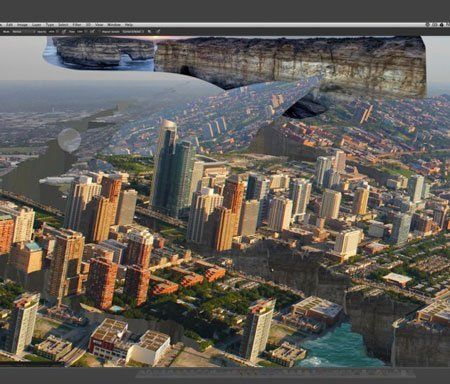Screen dimensions: 450x384
Task: Click the last pressure icon in options bar
Action: pos(158,32)
